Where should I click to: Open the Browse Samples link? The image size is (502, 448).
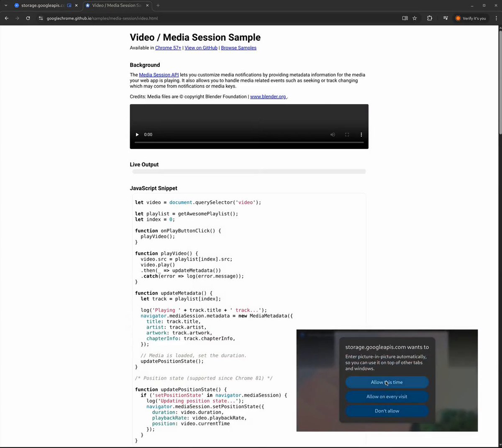[x=238, y=48]
